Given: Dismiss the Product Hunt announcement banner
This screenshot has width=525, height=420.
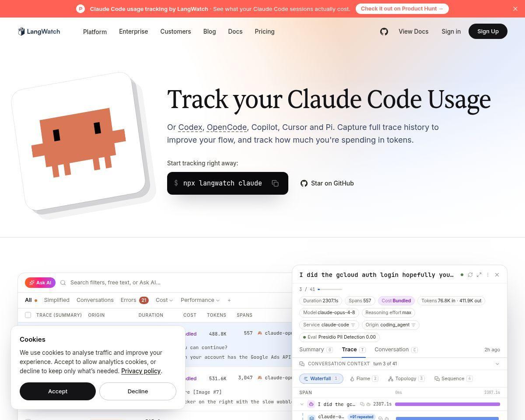Looking at the screenshot, I should pyautogui.click(x=515, y=9).
